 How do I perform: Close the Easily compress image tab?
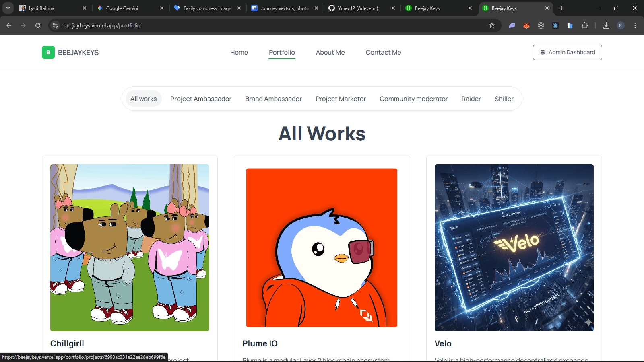(x=239, y=8)
